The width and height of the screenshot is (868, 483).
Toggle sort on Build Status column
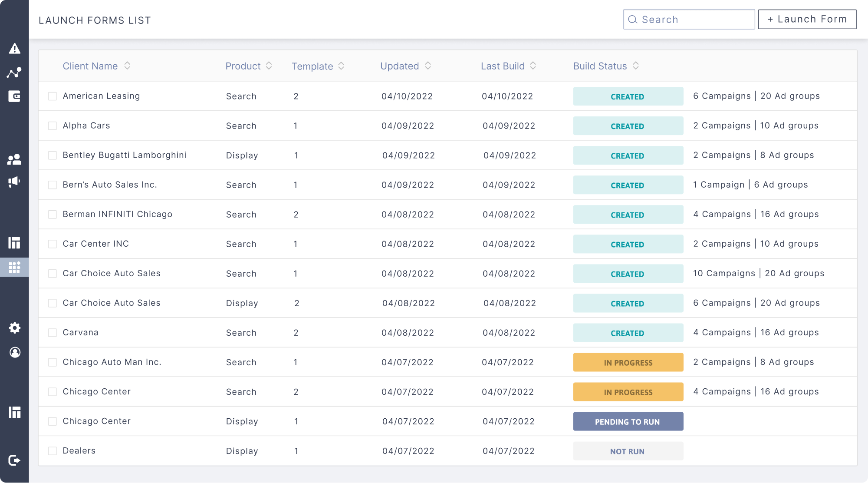coord(635,66)
